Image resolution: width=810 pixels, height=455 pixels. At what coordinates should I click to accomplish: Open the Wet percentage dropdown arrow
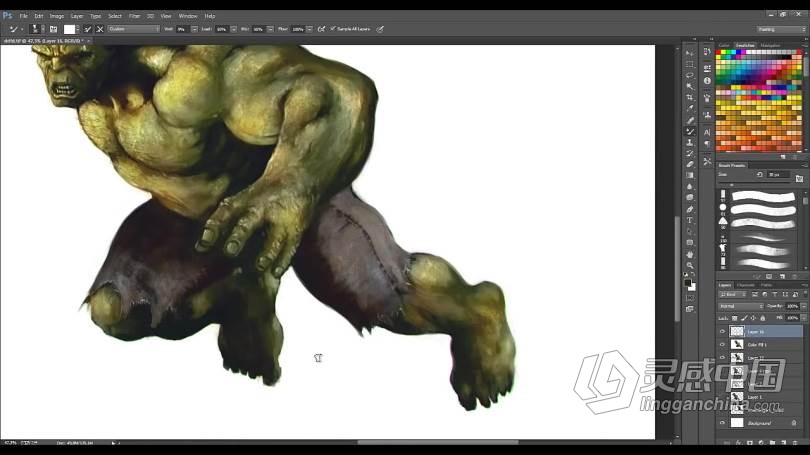pyautogui.click(x=194, y=29)
